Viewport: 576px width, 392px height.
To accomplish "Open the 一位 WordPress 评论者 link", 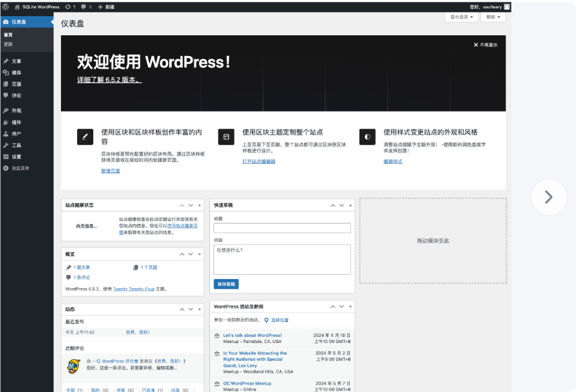I will pyautogui.click(x=115, y=361).
